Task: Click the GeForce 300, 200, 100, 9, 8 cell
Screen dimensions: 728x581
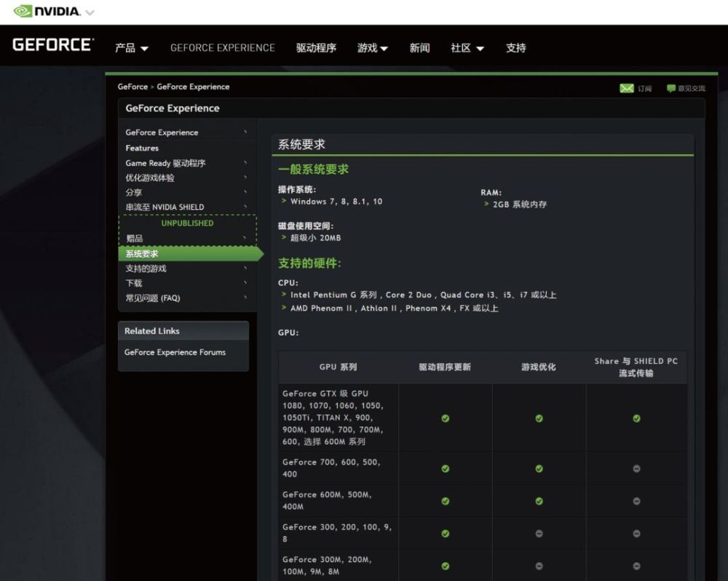Action: [337, 533]
